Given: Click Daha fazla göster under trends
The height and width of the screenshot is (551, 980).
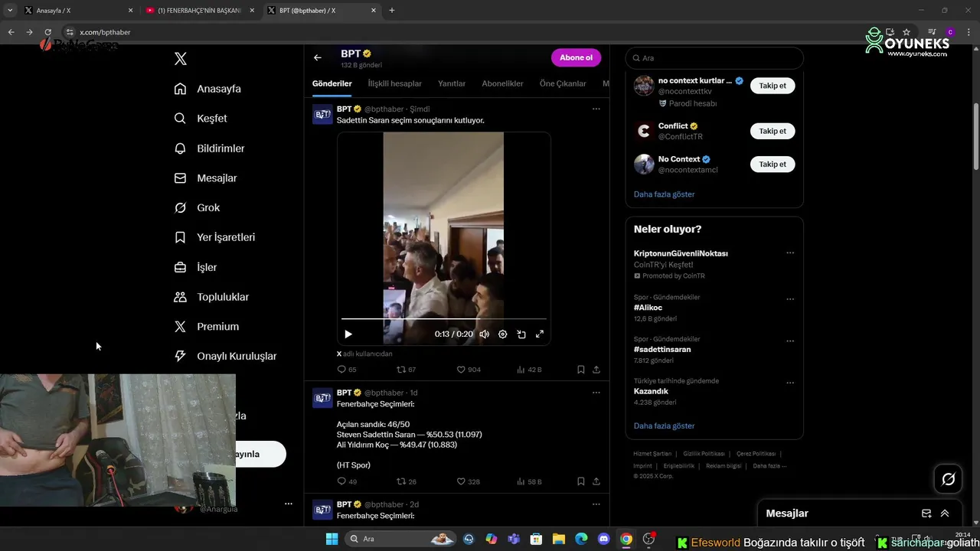Looking at the screenshot, I should 665,425.
